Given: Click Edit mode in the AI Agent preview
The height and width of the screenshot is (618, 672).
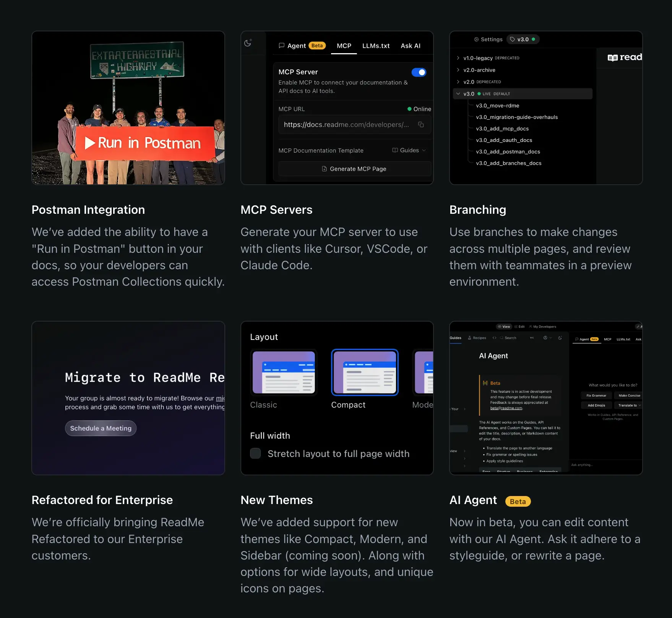Looking at the screenshot, I should coord(519,327).
